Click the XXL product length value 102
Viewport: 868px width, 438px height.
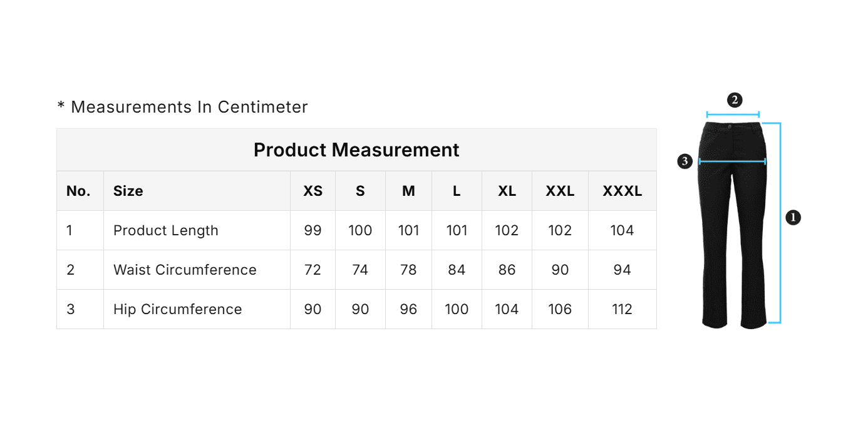click(x=560, y=230)
